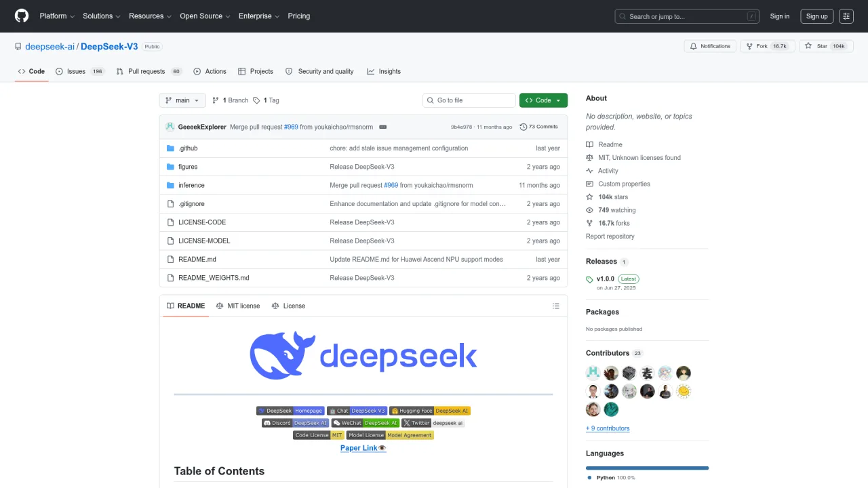This screenshot has height=488, width=868.
Task: Click the Code License MIT badge
Action: pyautogui.click(x=319, y=435)
